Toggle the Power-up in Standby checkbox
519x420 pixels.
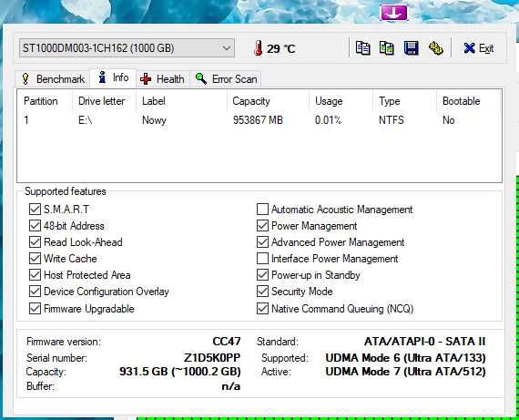[262, 275]
